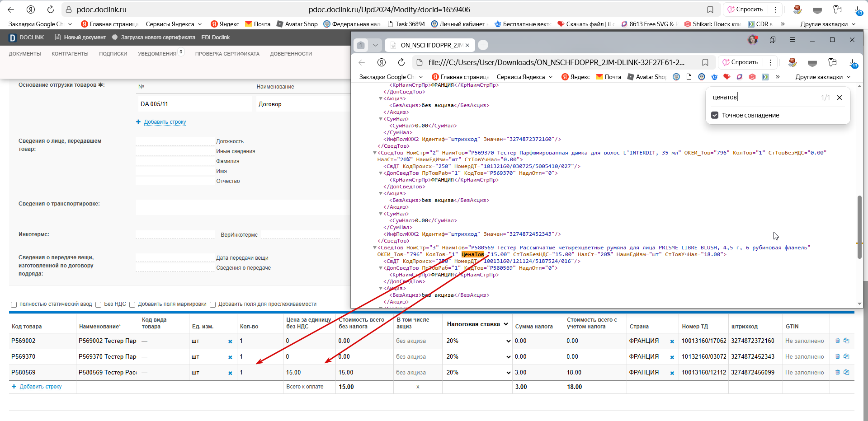868x421 pixels.
Task: Open user profile avatar in front window
Action: pos(753,40)
